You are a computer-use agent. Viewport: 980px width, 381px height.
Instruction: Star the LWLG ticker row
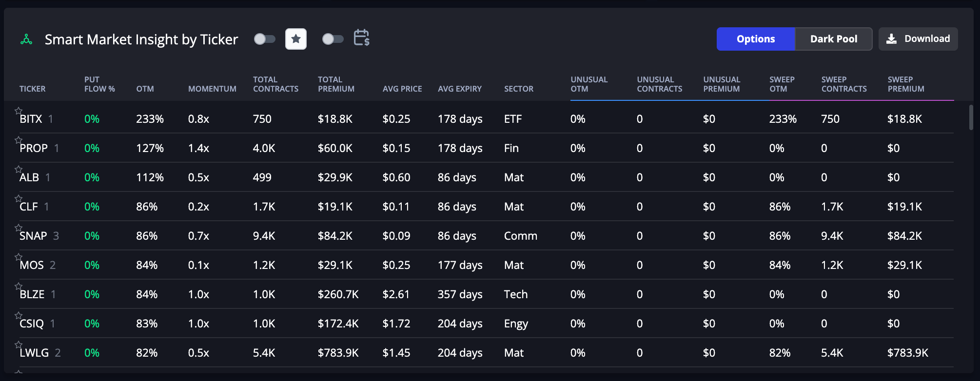[x=19, y=345]
